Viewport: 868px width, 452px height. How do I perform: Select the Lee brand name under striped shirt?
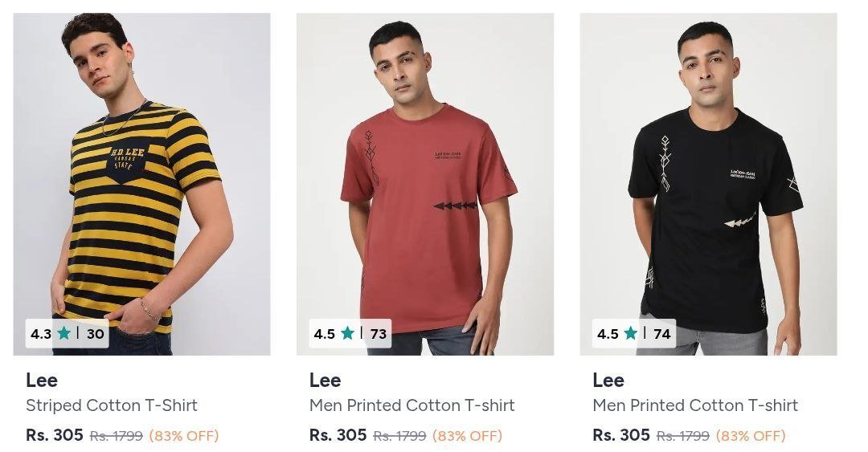click(42, 380)
